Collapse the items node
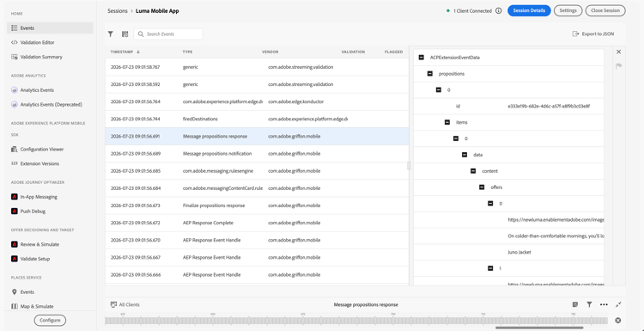Image resolution: width=644 pixels, height=331 pixels. coord(447,122)
